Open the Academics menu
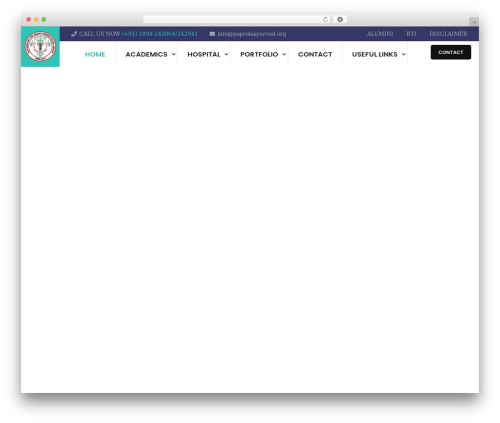This screenshot has width=500, height=423. click(x=146, y=54)
